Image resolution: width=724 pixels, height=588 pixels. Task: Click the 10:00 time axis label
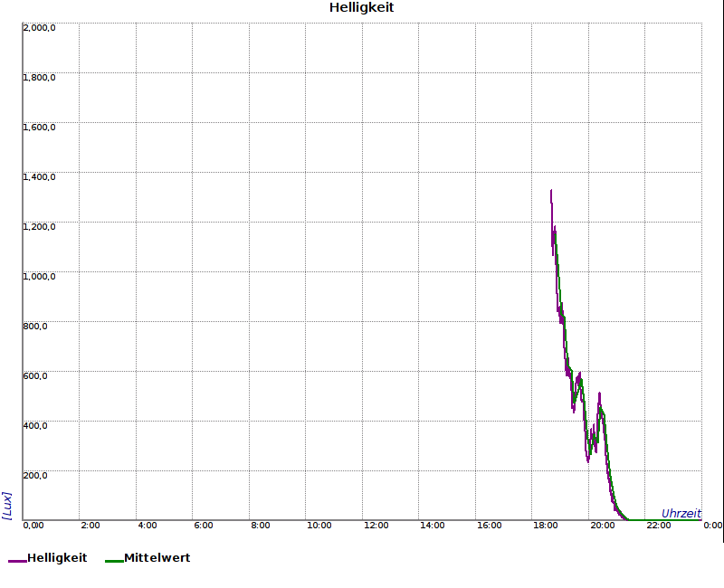point(319,526)
